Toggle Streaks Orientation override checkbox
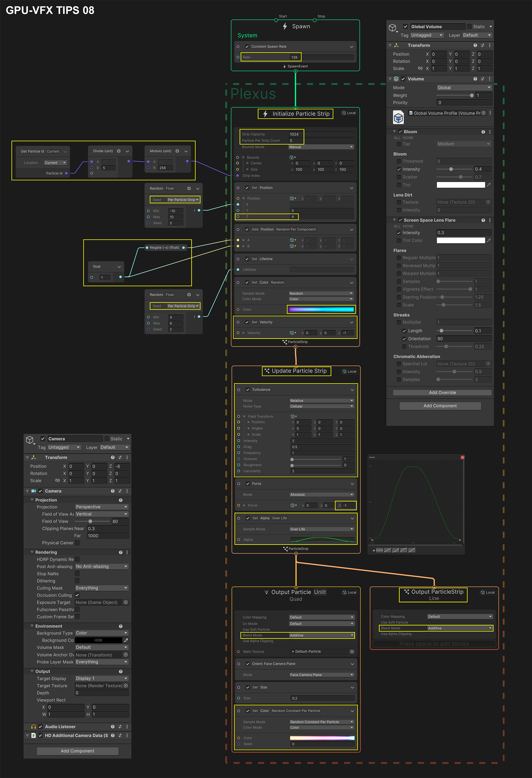This screenshot has width=532, height=778. pyautogui.click(x=404, y=339)
